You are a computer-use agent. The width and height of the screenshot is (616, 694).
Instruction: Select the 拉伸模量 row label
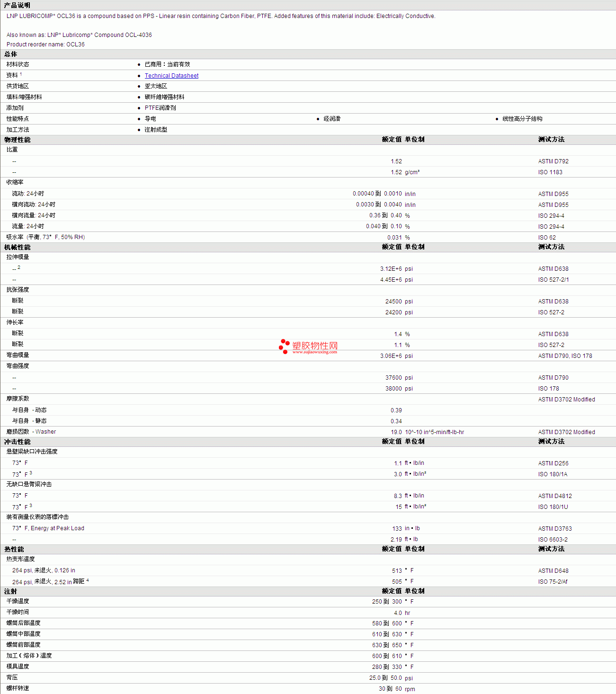click(x=18, y=257)
